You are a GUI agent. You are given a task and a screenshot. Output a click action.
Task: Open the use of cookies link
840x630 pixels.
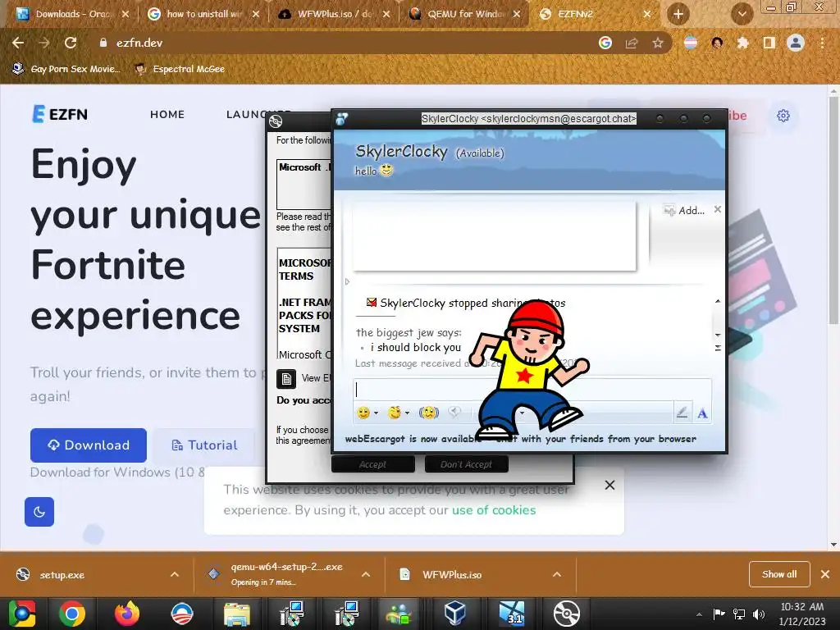pos(494,510)
